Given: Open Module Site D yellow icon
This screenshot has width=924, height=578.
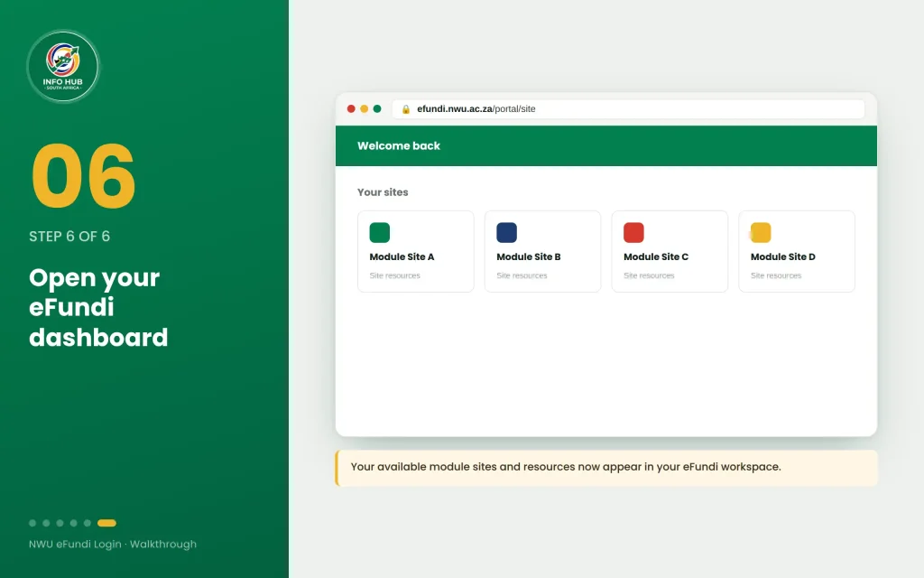Looking at the screenshot, I should point(761,232).
